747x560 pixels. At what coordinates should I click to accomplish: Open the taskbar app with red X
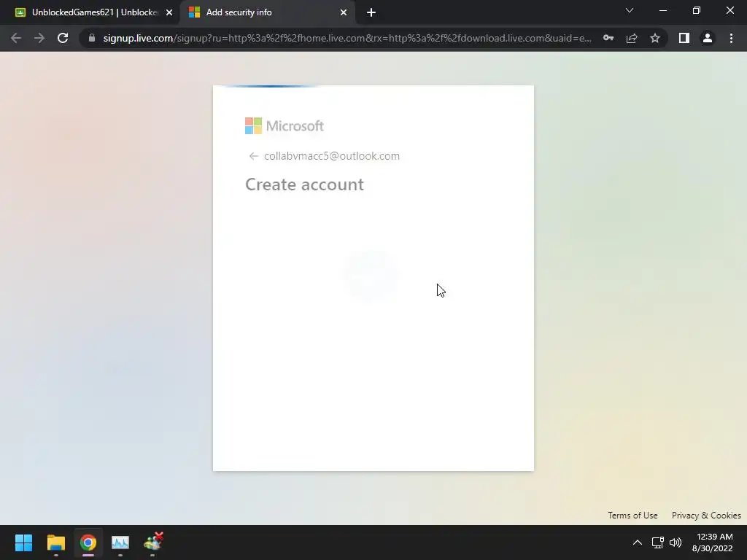[x=153, y=542]
